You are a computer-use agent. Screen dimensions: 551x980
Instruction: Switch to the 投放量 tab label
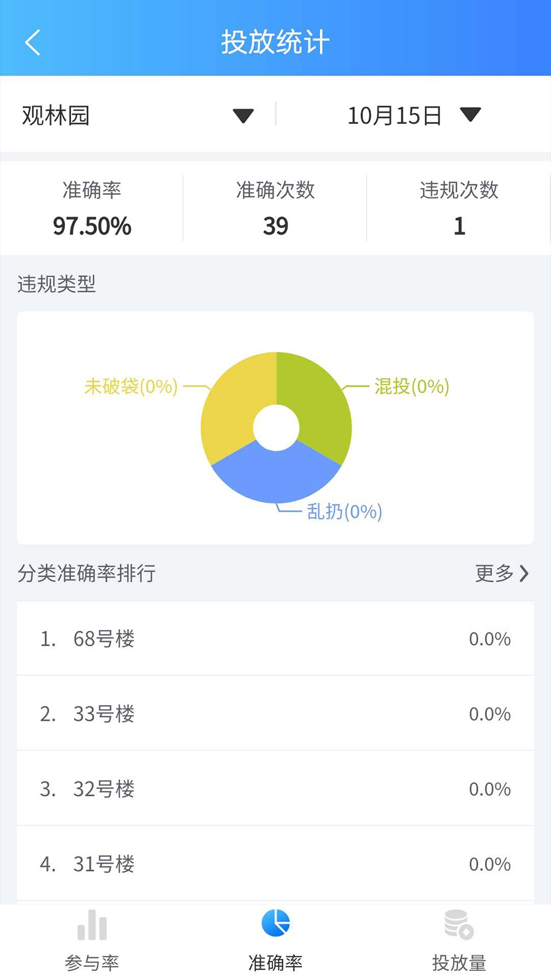tap(459, 963)
